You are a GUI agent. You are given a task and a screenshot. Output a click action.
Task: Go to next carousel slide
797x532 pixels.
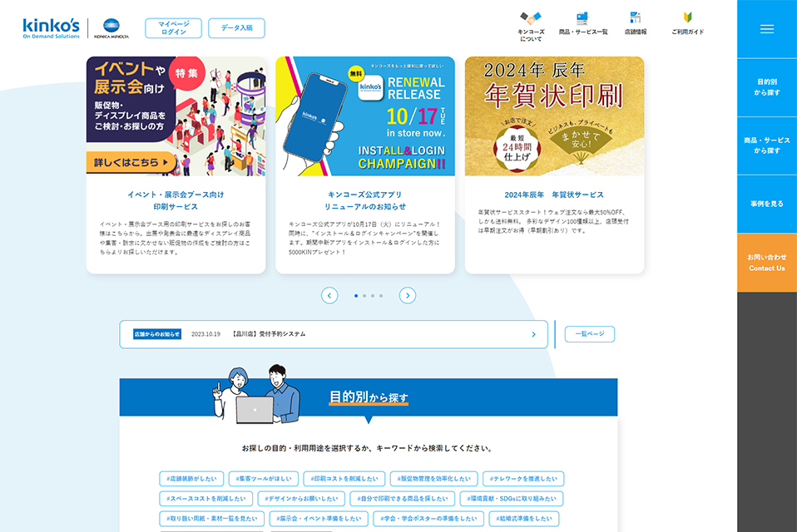click(407, 295)
